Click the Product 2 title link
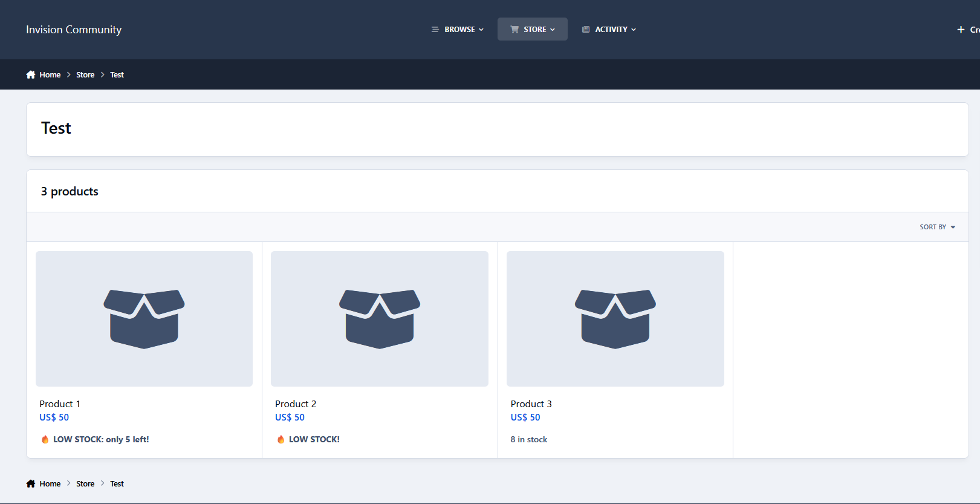Image resolution: width=980 pixels, height=504 pixels. 296,404
